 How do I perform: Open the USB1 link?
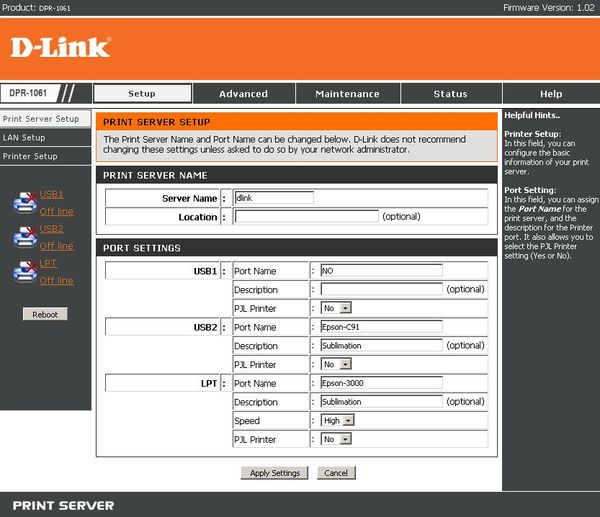tap(51, 194)
